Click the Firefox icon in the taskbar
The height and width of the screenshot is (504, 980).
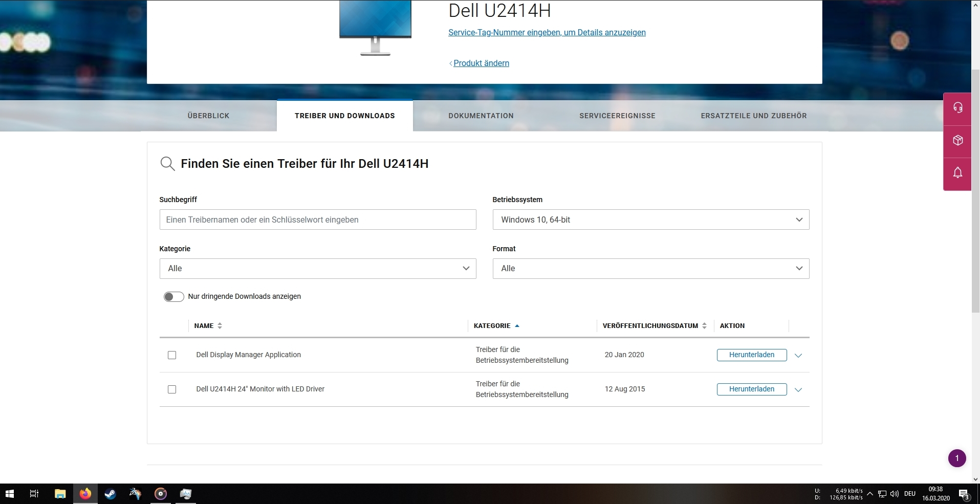[85, 494]
